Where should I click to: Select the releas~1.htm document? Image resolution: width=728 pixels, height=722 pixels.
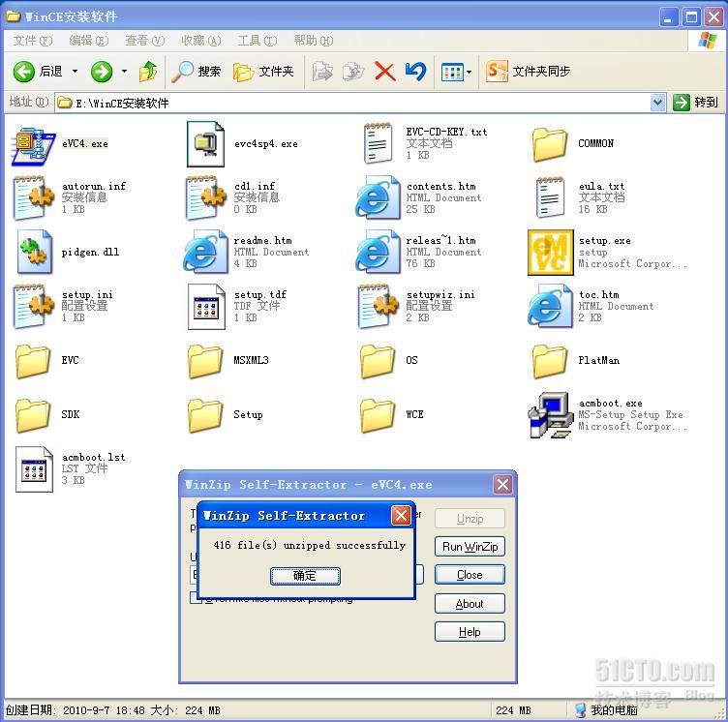point(378,252)
